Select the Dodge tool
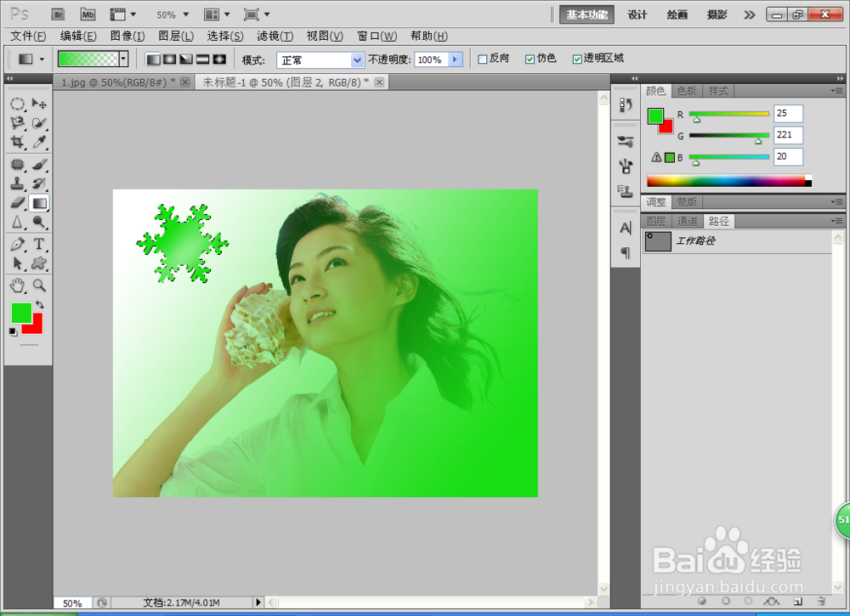Image resolution: width=850 pixels, height=616 pixels. (39, 222)
